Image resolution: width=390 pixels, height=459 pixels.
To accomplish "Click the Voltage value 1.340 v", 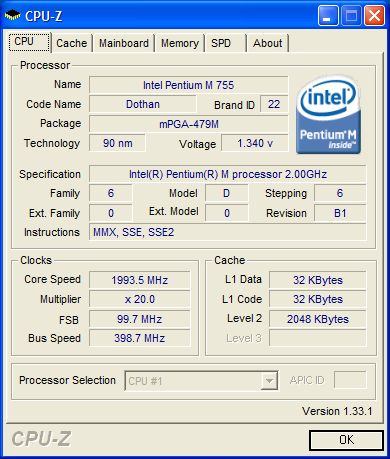I will (x=255, y=143).
